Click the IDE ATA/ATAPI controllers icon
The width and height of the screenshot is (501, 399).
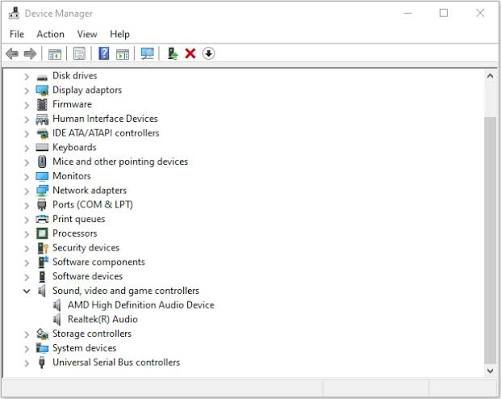(x=42, y=133)
